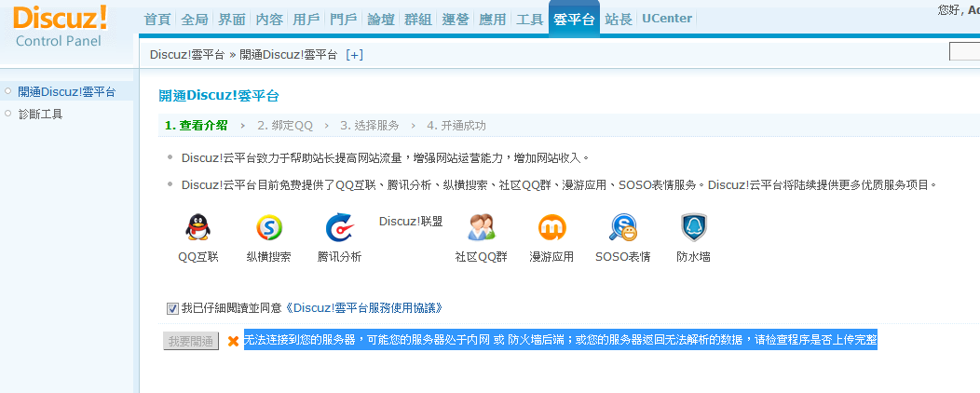The width and height of the screenshot is (980, 393).
Task: Click the QQ互联 penguin icon
Action: click(198, 227)
